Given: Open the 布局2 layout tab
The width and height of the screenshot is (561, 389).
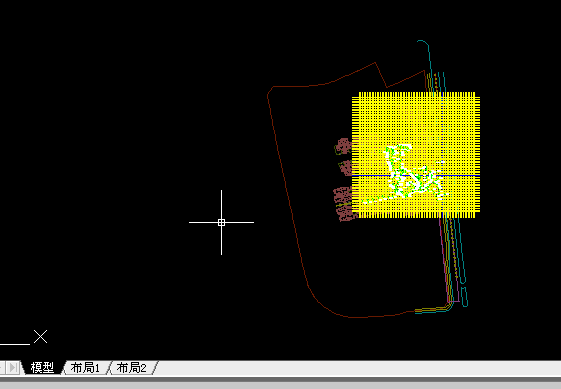Looking at the screenshot, I should tap(132, 368).
